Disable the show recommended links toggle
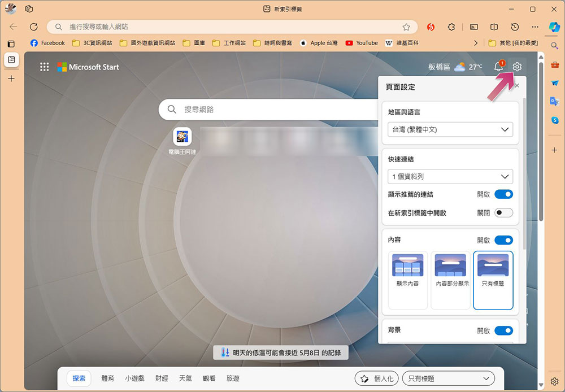This screenshot has width=565, height=392. pos(503,194)
